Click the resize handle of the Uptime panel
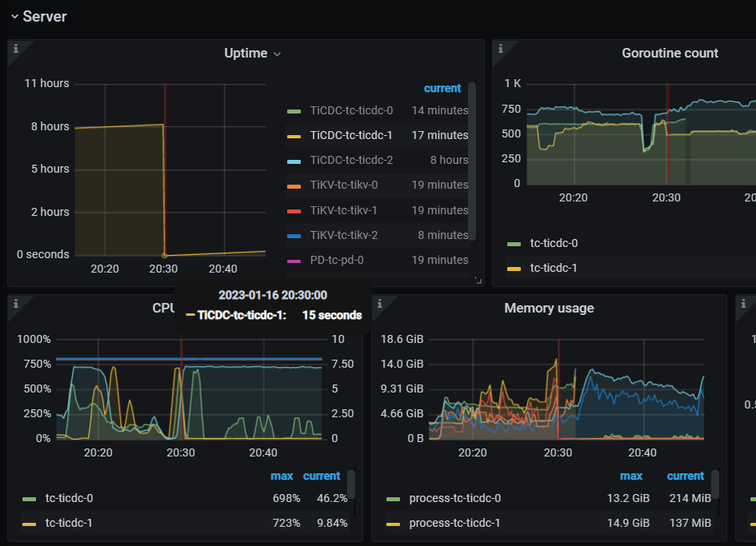This screenshot has width=756, height=546. tap(477, 280)
